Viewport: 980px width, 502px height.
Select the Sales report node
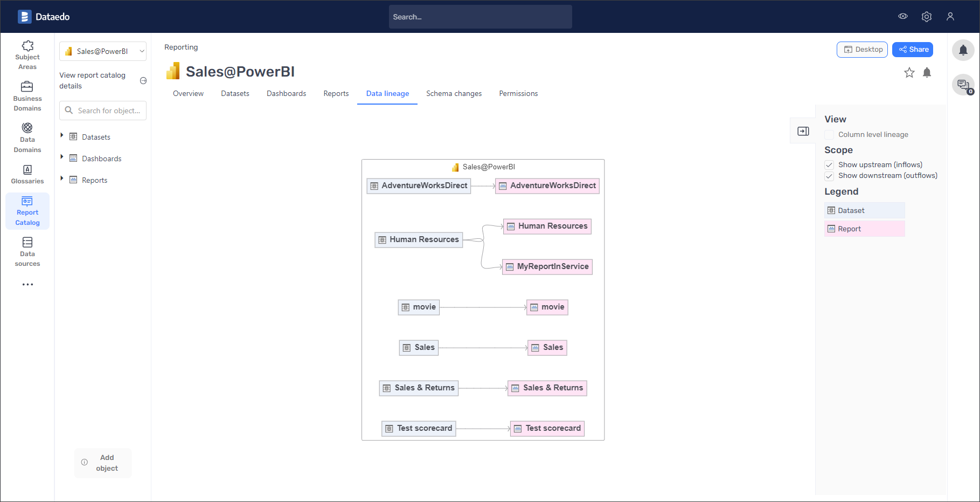[x=547, y=348]
